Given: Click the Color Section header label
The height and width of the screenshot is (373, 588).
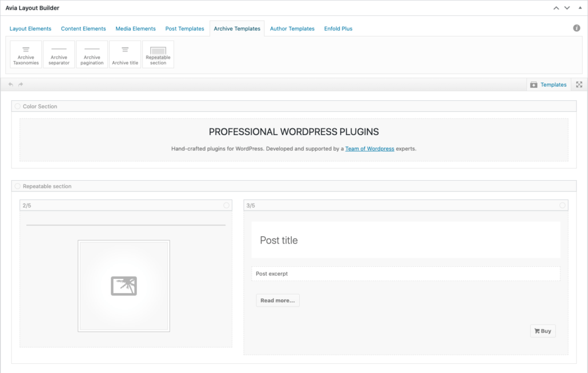Looking at the screenshot, I should (40, 106).
